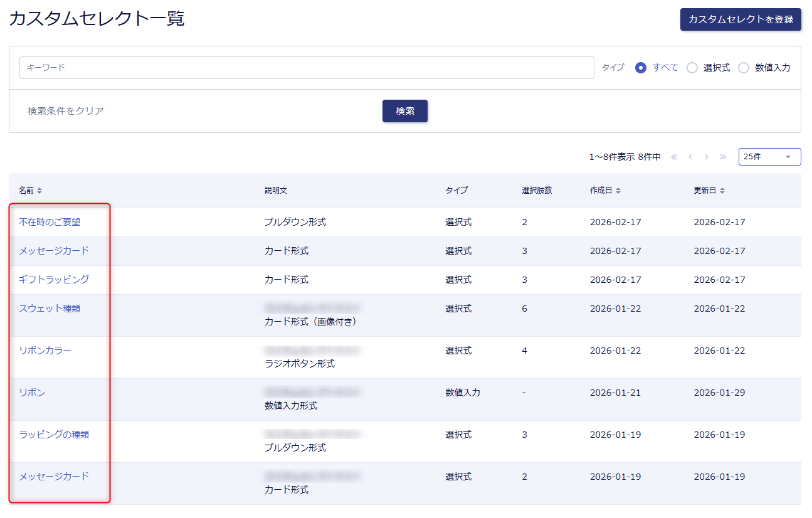Open the ラッピングの種類 entry
Screen dimensions: 812x518
(x=54, y=435)
